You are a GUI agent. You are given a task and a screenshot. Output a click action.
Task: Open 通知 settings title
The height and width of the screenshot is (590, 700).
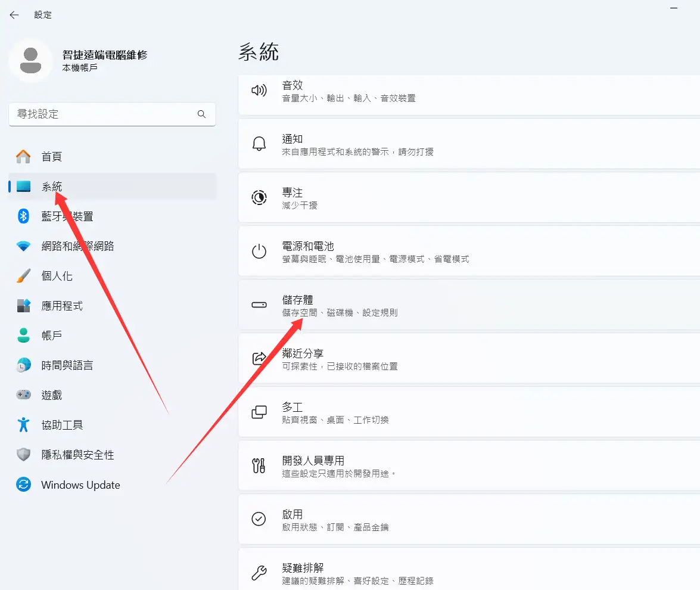click(293, 139)
